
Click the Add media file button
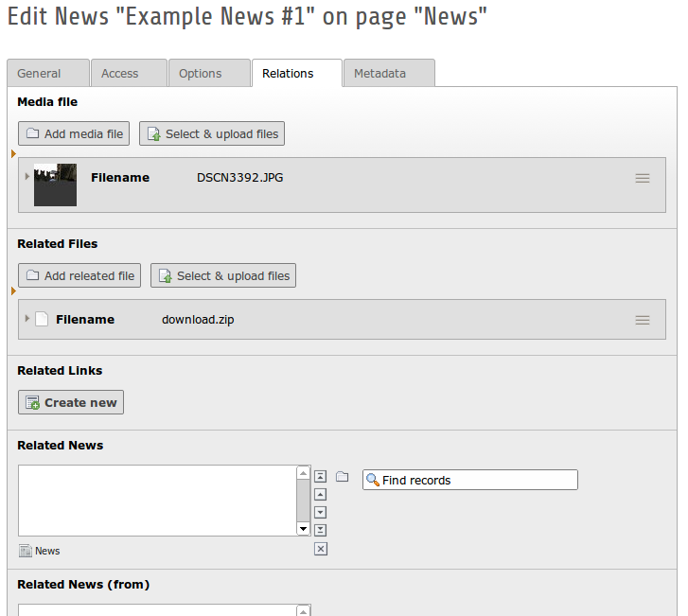(74, 133)
